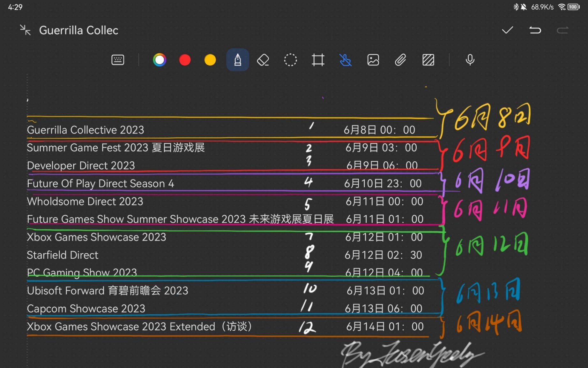Choose the yellow pen color

(x=210, y=60)
